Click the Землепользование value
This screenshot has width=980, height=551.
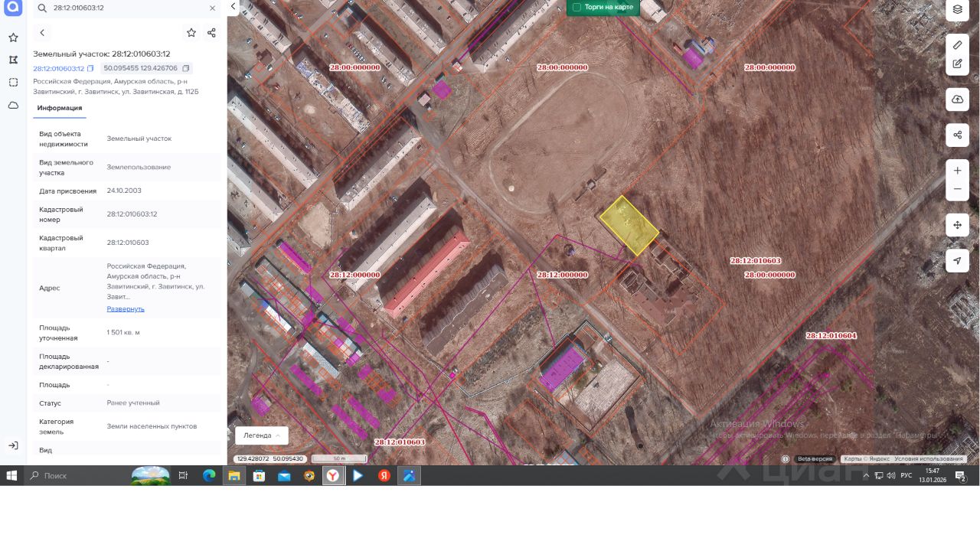point(139,167)
